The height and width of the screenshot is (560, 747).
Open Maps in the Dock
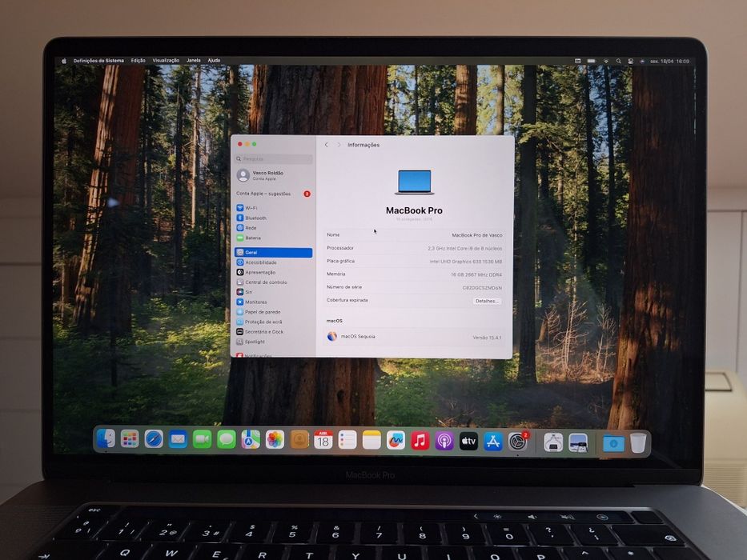[x=251, y=439]
